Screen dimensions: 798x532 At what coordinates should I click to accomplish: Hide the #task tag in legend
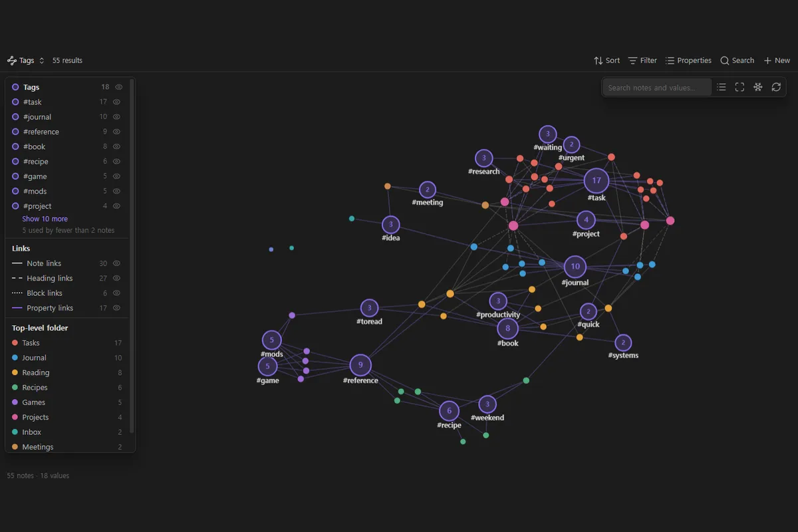116,102
